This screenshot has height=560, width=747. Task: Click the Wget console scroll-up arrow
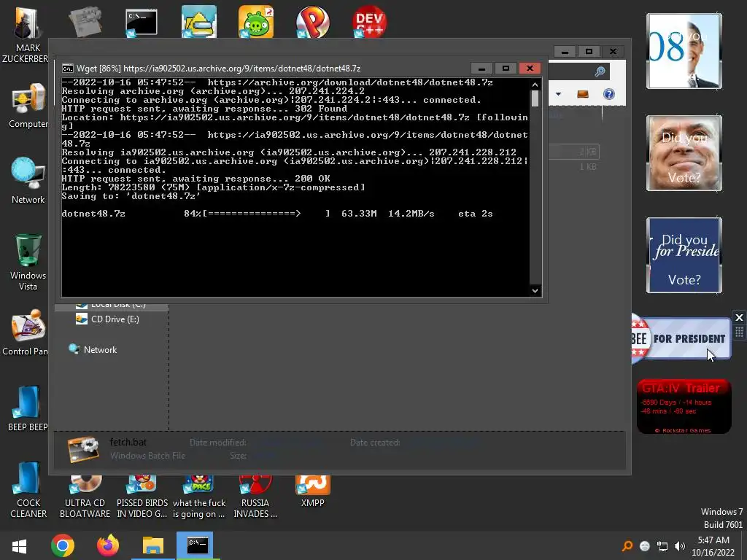click(535, 85)
